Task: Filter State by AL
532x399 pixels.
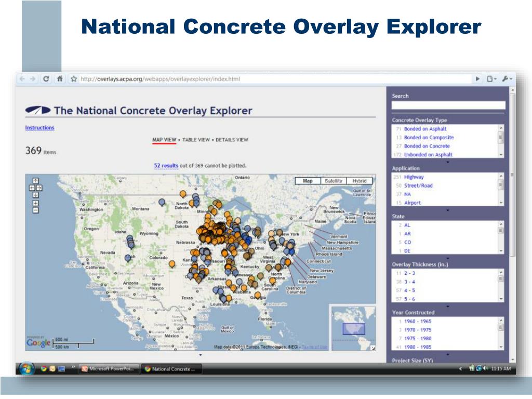Action: (407, 225)
